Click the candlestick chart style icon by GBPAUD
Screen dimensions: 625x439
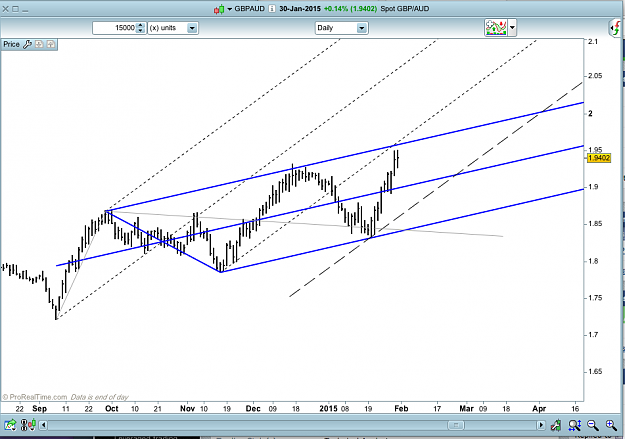tap(219, 9)
